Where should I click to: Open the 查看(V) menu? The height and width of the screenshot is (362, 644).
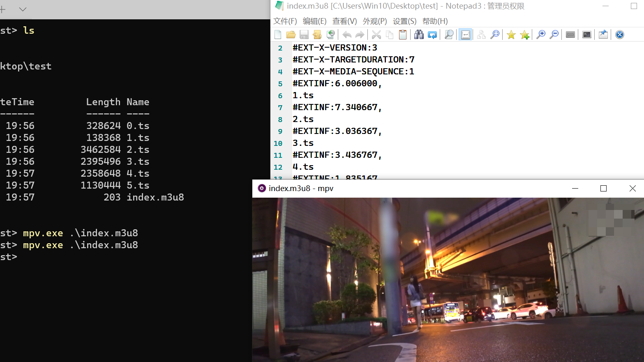pyautogui.click(x=344, y=21)
